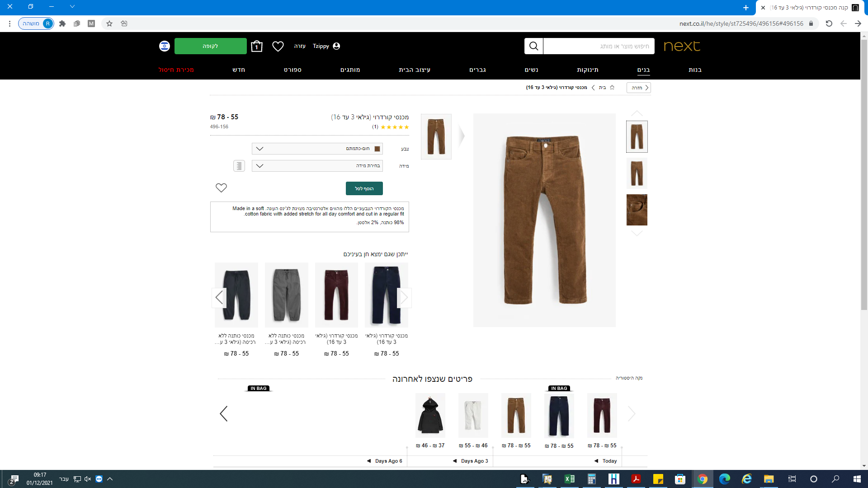The height and width of the screenshot is (488, 868).
Task: Click the search magnifier icon
Action: [533, 46]
